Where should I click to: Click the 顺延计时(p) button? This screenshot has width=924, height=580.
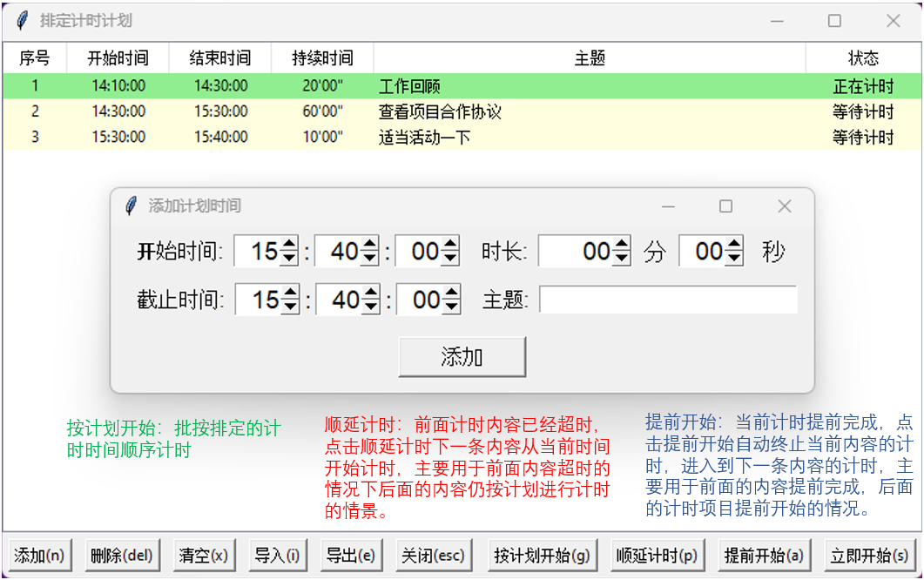pyautogui.click(x=657, y=556)
